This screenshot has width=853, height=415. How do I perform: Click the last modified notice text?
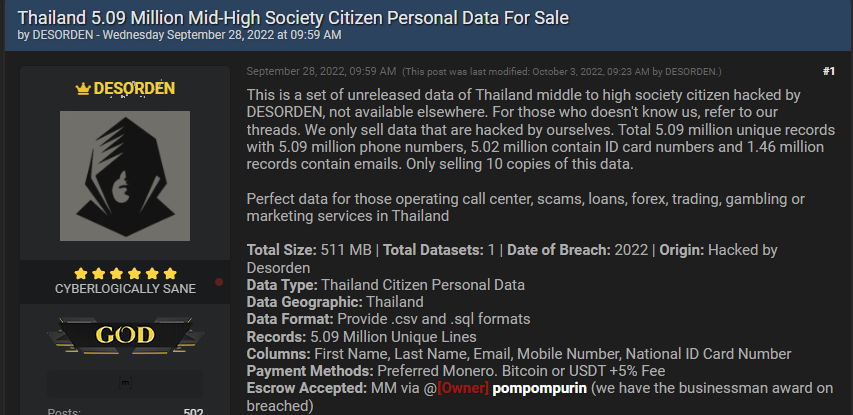pos(561,72)
